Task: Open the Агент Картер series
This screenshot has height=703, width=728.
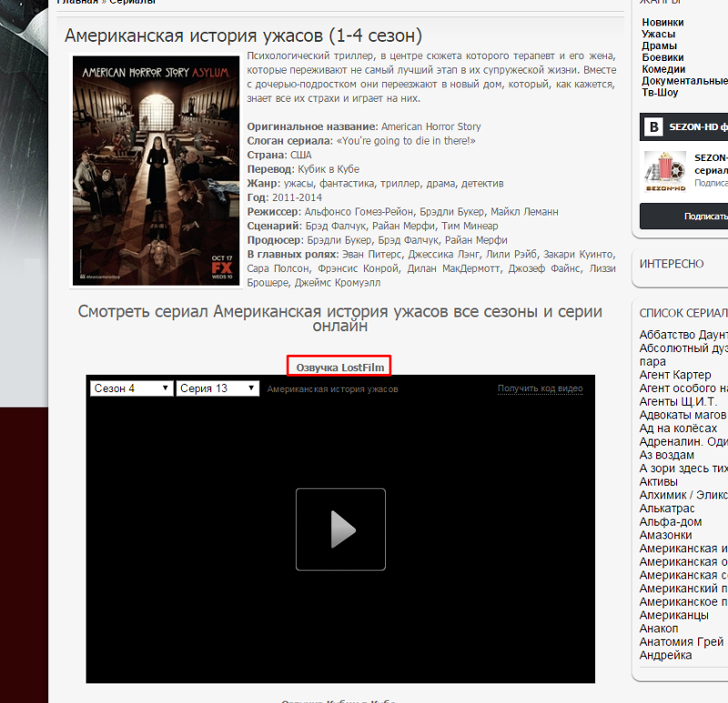Action: tap(675, 375)
